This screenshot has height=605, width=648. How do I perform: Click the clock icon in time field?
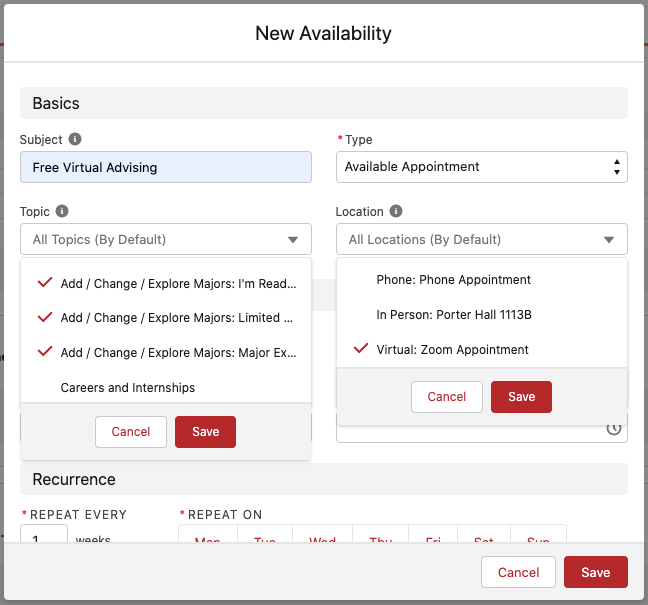(x=614, y=429)
